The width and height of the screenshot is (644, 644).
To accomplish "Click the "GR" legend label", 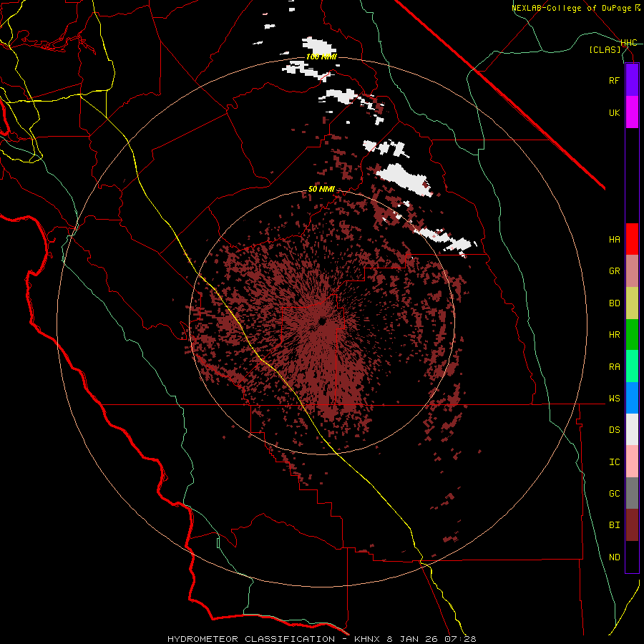I will pos(614,271).
